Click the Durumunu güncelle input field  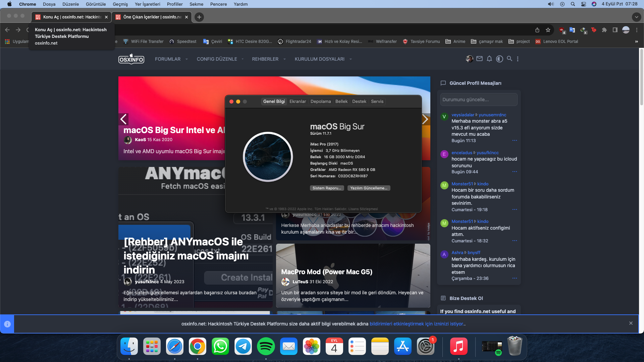pyautogui.click(x=479, y=100)
